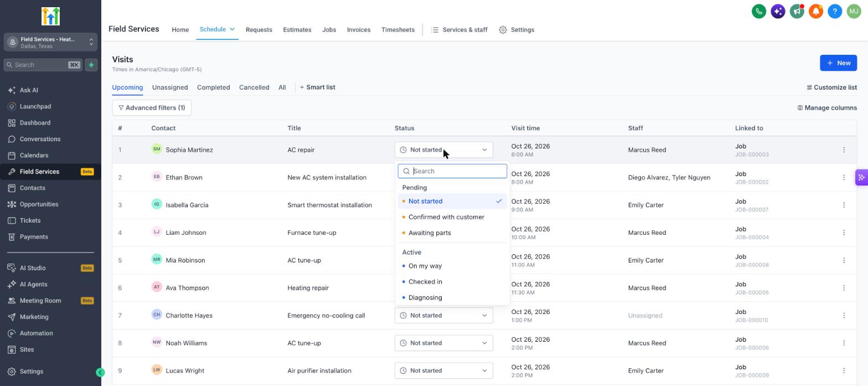Open Manage columns
Image resolution: width=868 pixels, height=386 pixels.
pos(827,108)
